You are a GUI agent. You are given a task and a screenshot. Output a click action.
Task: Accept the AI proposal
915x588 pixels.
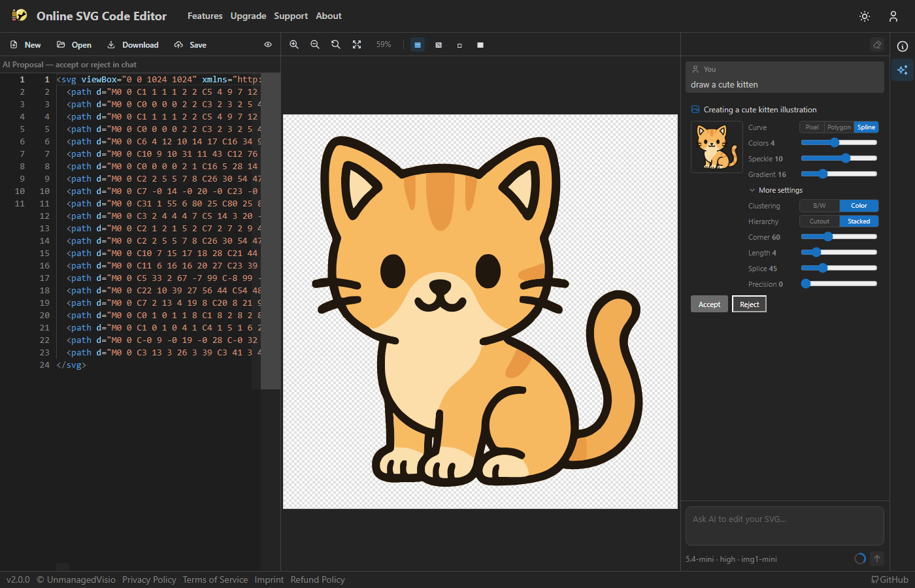tap(709, 303)
